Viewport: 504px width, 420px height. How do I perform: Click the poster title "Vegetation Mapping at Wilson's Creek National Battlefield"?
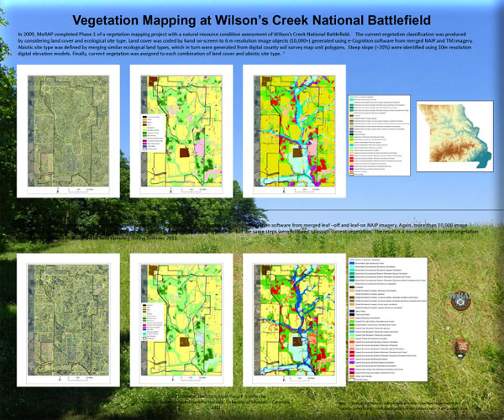(251, 20)
